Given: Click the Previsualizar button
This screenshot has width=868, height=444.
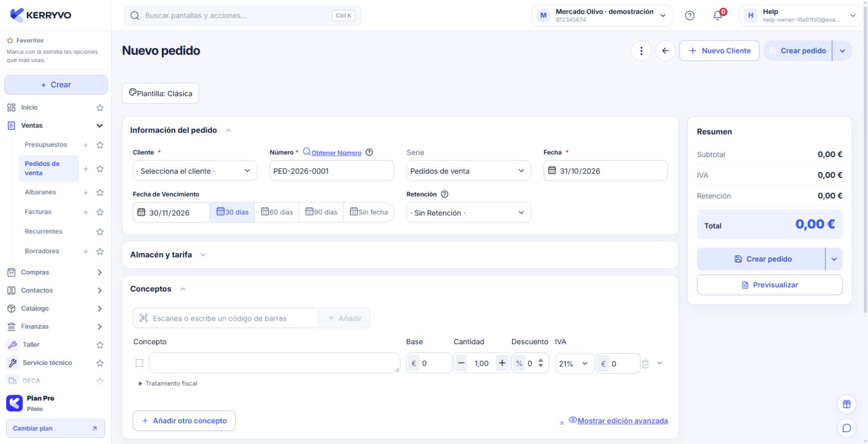Looking at the screenshot, I should pos(770,285).
